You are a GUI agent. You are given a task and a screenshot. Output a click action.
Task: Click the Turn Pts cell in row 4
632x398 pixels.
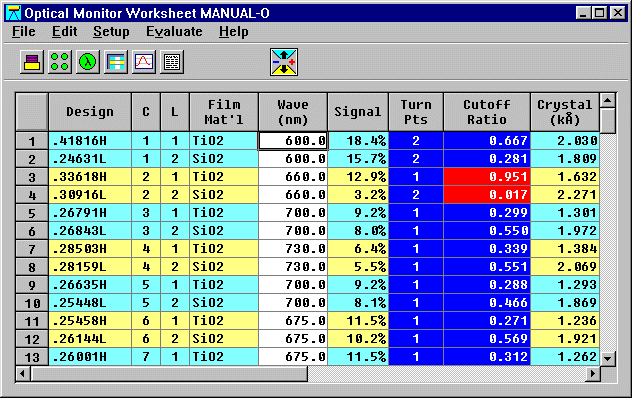[x=416, y=195]
